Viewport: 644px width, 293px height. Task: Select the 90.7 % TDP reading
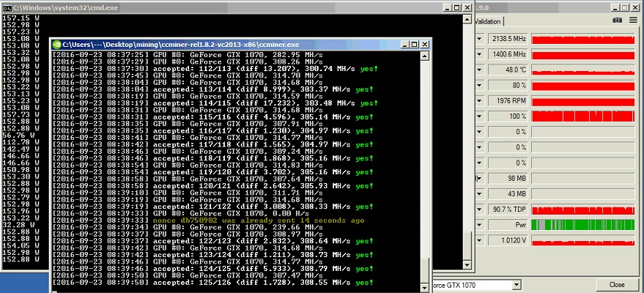click(508, 209)
